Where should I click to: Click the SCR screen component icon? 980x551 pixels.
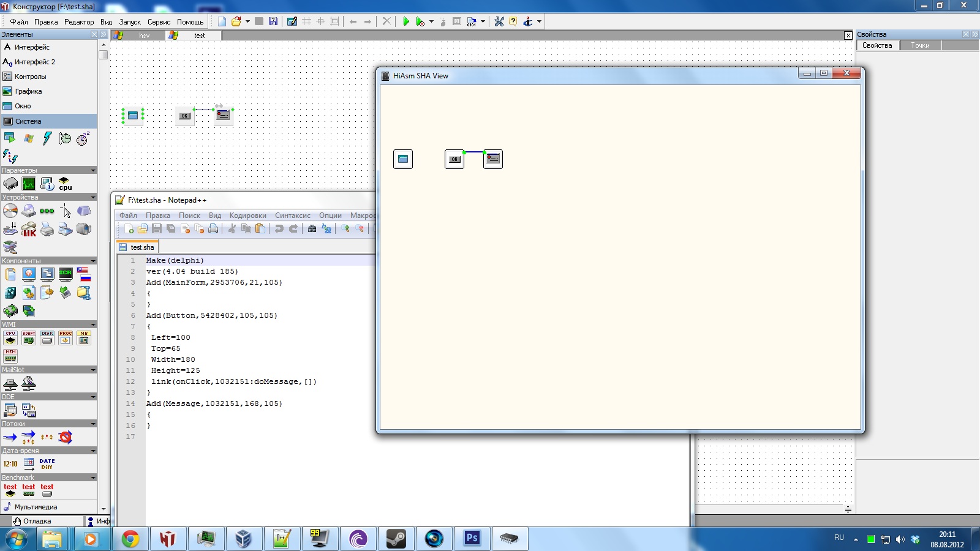(x=66, y=274)
